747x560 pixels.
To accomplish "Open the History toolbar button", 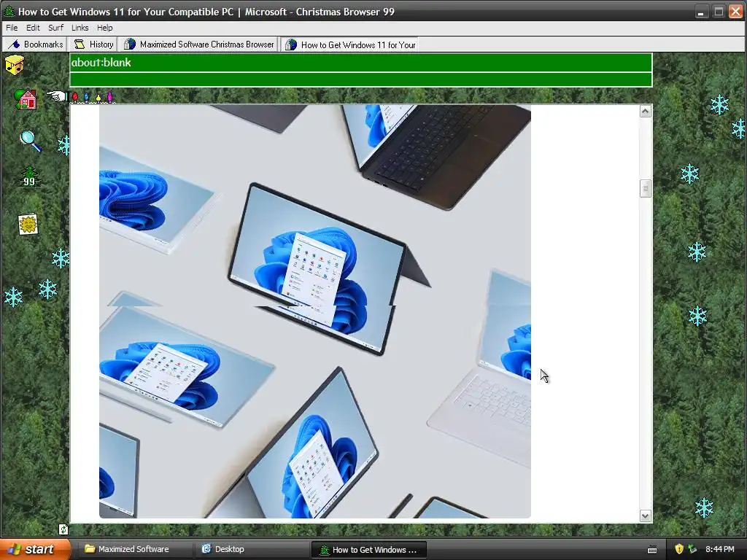I will click(x=94, y=44).
